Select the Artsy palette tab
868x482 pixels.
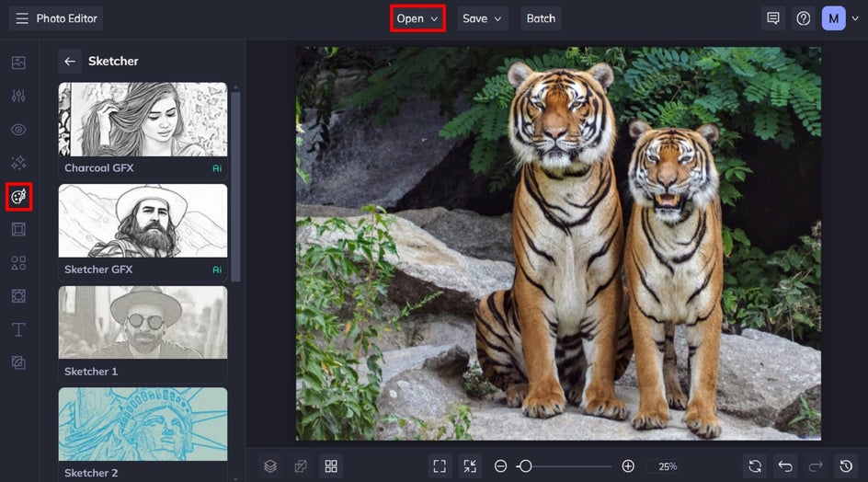pyautogui.click(x=18, y=197)
